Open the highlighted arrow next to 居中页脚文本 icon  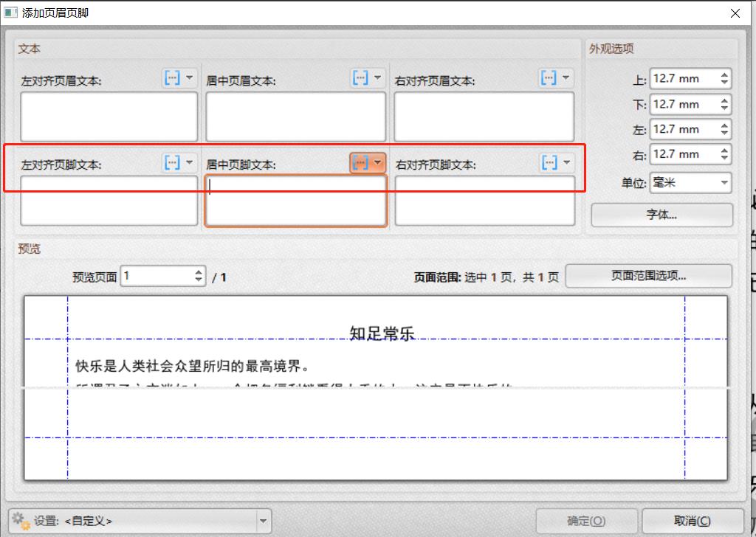(378, 163)
